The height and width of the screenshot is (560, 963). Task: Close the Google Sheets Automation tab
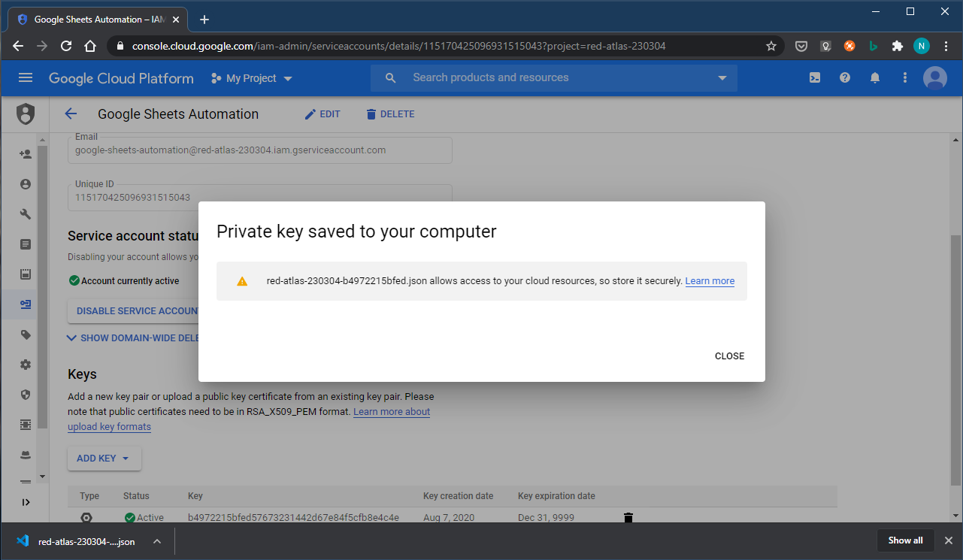click(x=175, y=20)
